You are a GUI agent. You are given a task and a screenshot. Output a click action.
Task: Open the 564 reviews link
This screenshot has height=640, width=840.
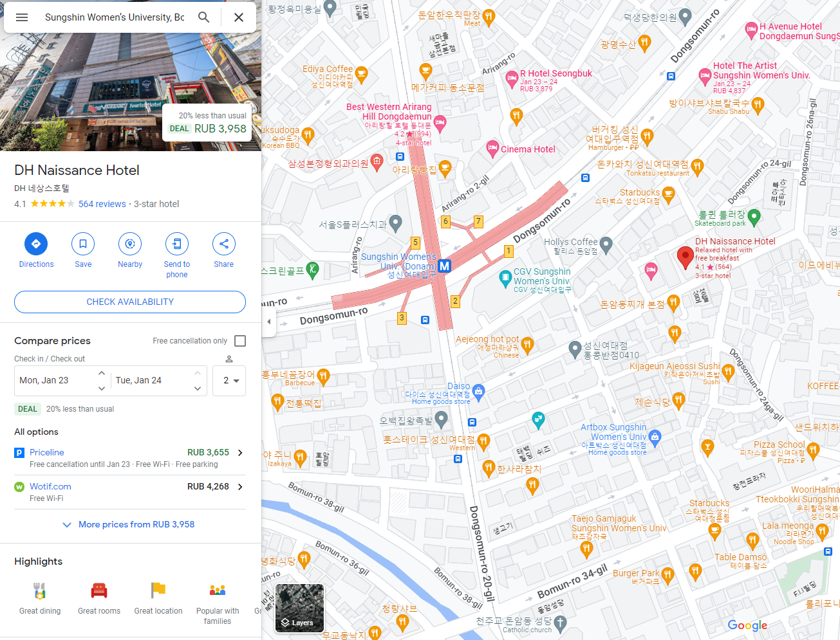[102, 204]
